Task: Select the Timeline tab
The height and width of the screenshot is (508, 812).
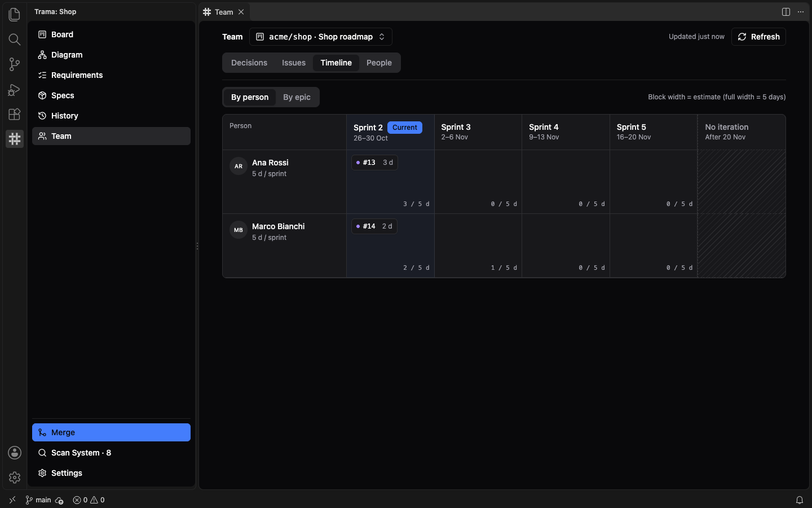Action: point(336,63)
